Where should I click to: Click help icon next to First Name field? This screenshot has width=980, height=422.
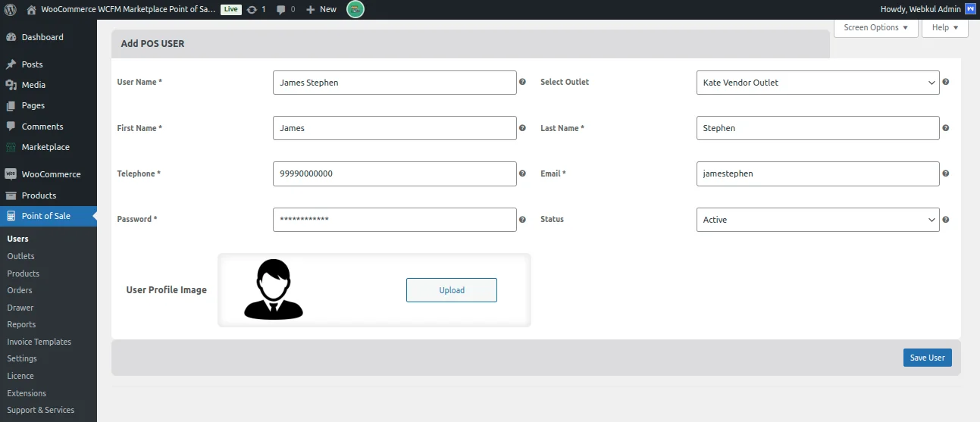pos(522,128)
